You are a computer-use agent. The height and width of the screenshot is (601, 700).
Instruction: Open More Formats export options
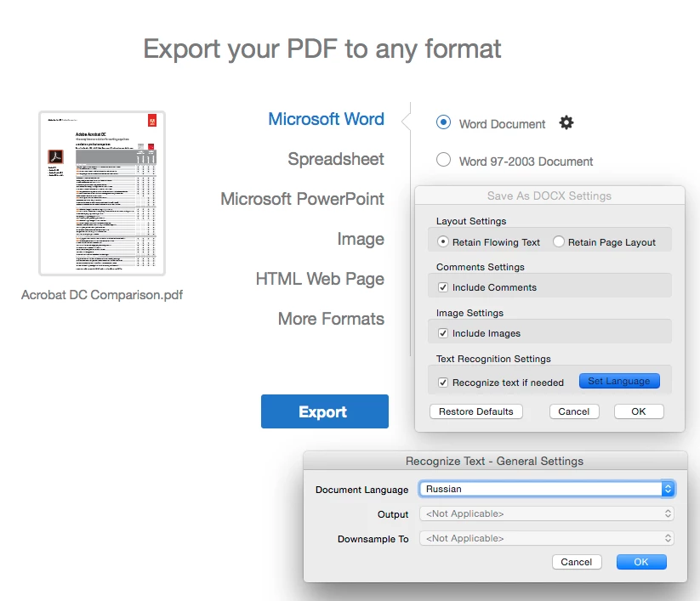[x=331, y=319]
